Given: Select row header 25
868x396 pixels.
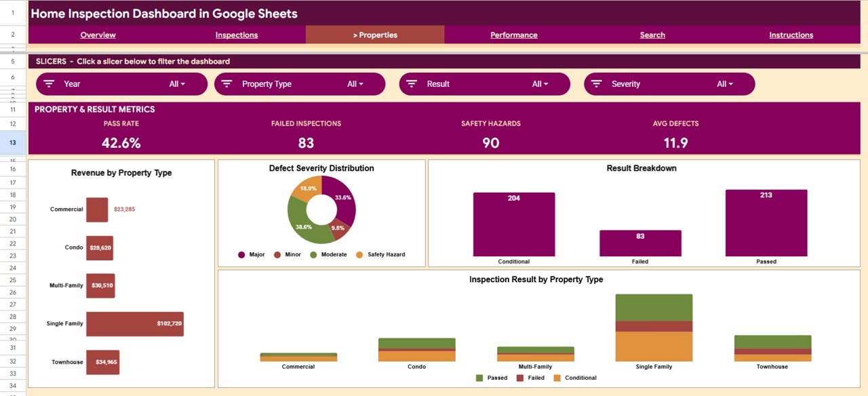Looking at the screenshot, I should 13,280.
